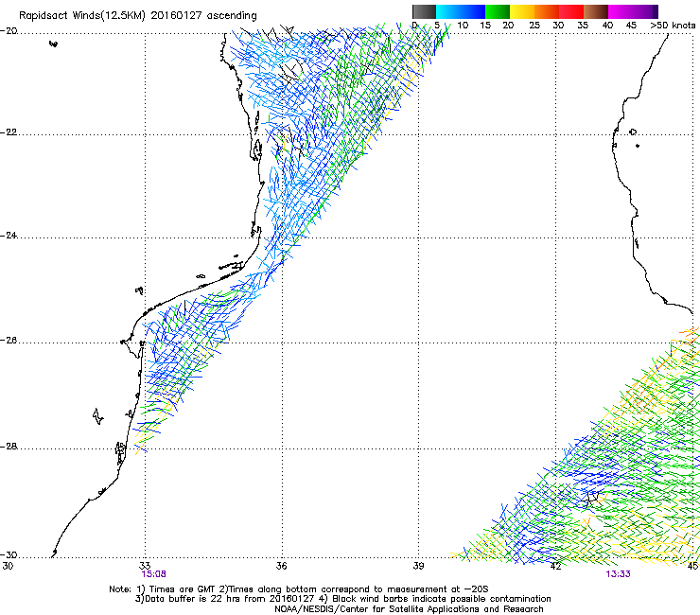Click the green 15-20 knots color swatch
700x615 pixels.
click(x=498, y=11)
